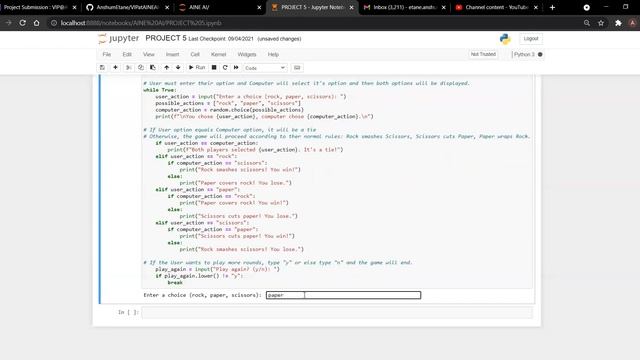Image resolution: width=640 pixels, height=360 pixels.
Task: Open the Insert menu
Action: 172,54
